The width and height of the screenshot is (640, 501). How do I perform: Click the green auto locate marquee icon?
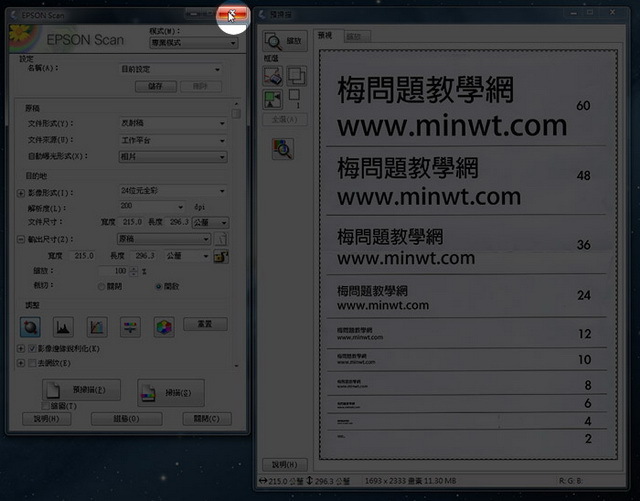[273, 99]
